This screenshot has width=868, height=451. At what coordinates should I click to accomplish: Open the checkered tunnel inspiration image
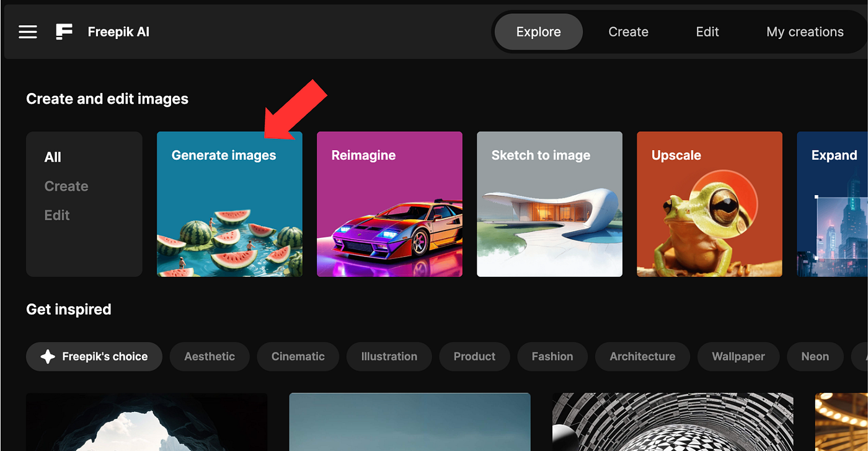673,422
